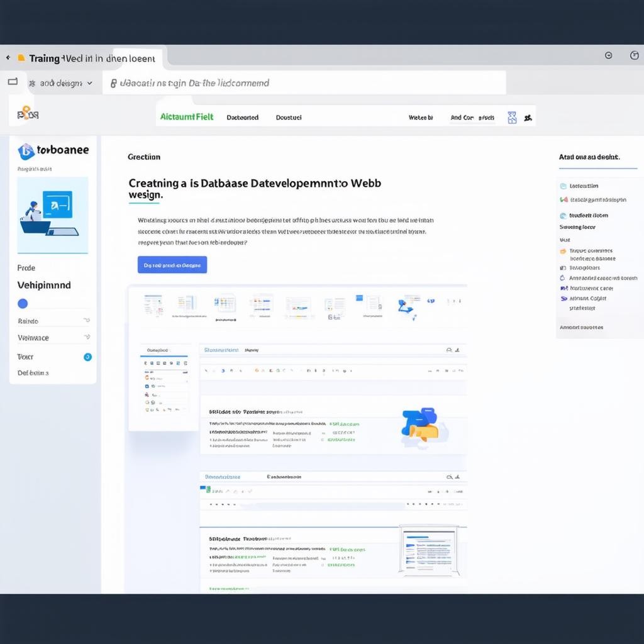Click the address bar URL field
644x644 pixels.
tap(302, 83)
